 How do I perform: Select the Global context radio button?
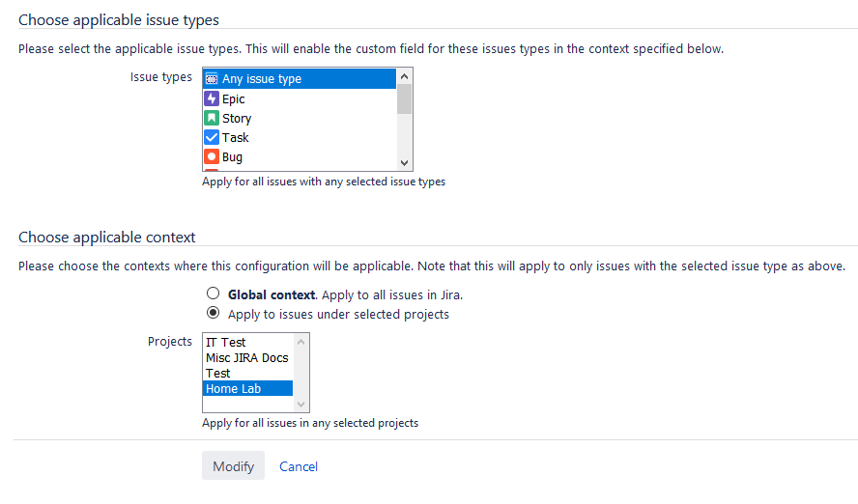click(213, 294)
